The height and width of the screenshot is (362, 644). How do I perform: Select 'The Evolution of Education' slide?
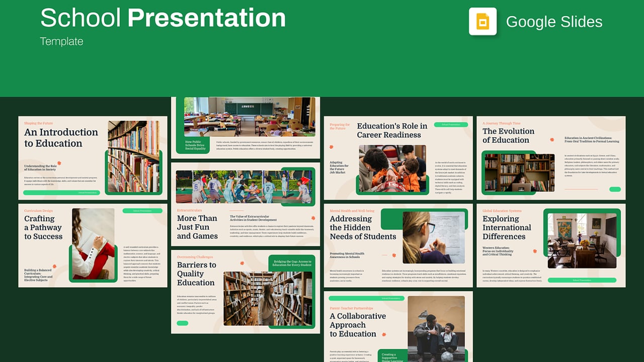tap(551, 158)
